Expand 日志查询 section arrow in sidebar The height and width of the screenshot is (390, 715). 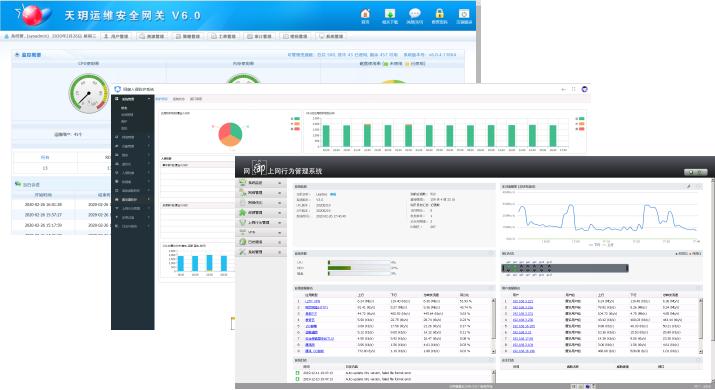point(280,242)
